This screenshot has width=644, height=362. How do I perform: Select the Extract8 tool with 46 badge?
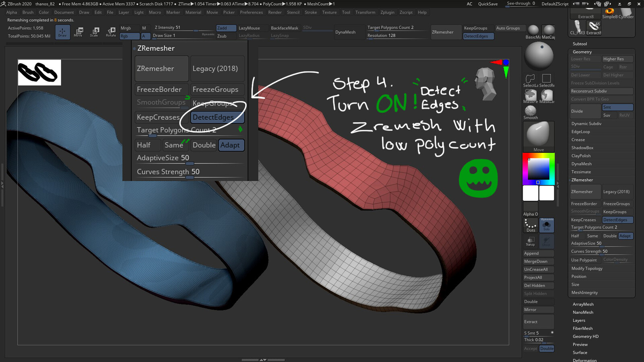click(594, 28)
